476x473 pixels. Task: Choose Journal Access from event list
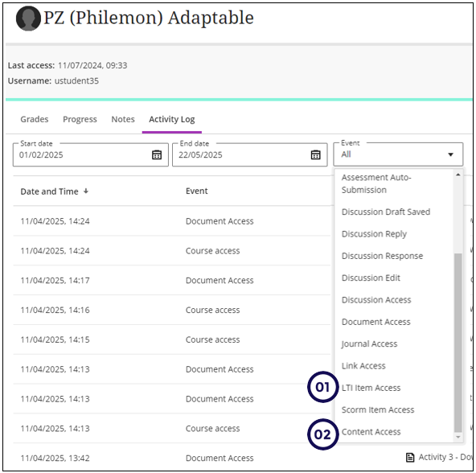click(x=369, y=343)
